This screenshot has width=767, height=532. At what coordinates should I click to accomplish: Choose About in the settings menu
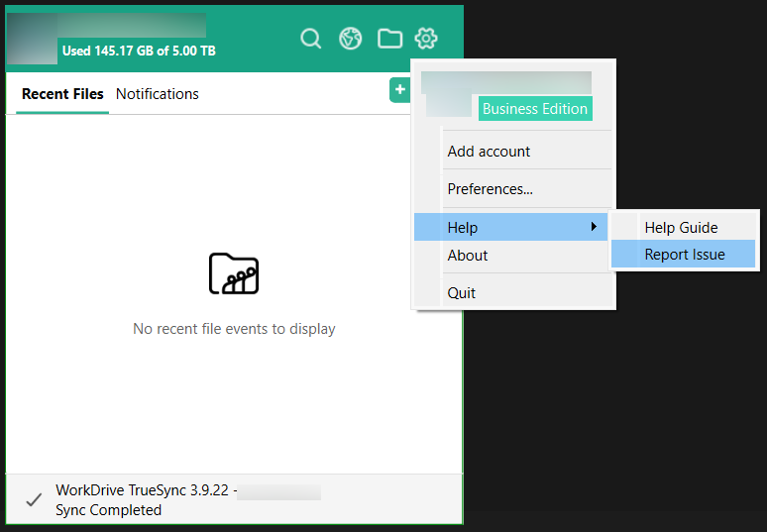click(513, 256)
